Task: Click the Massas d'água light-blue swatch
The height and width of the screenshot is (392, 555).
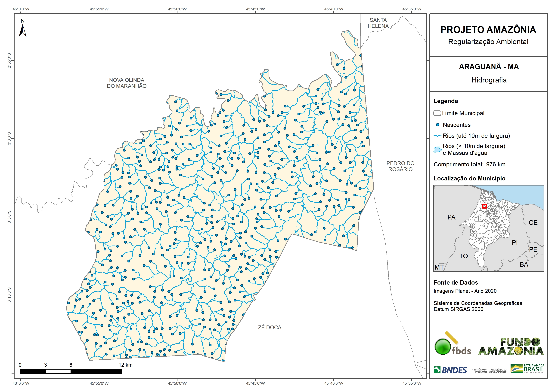Action: coord(437,149)
